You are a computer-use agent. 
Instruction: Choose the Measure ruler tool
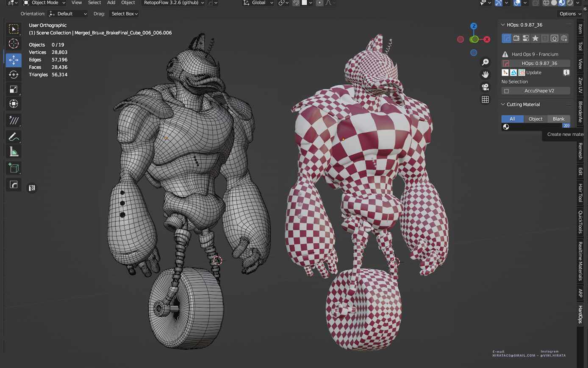pos(14,152)
